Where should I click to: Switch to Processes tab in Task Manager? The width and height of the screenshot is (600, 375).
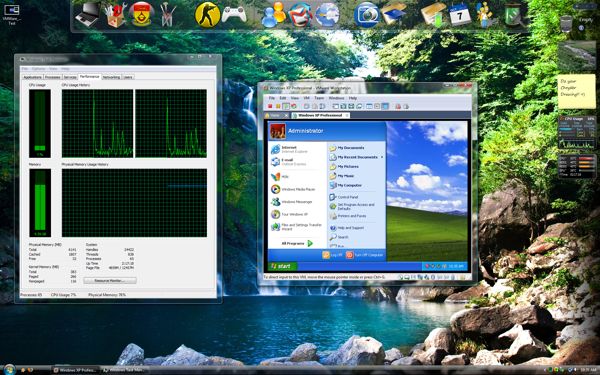53,77
